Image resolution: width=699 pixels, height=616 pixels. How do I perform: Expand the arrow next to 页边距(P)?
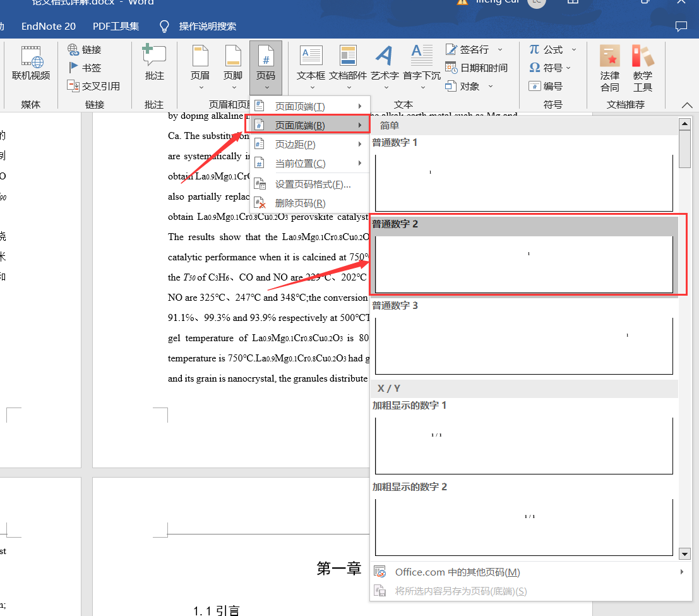coord(360,144)
